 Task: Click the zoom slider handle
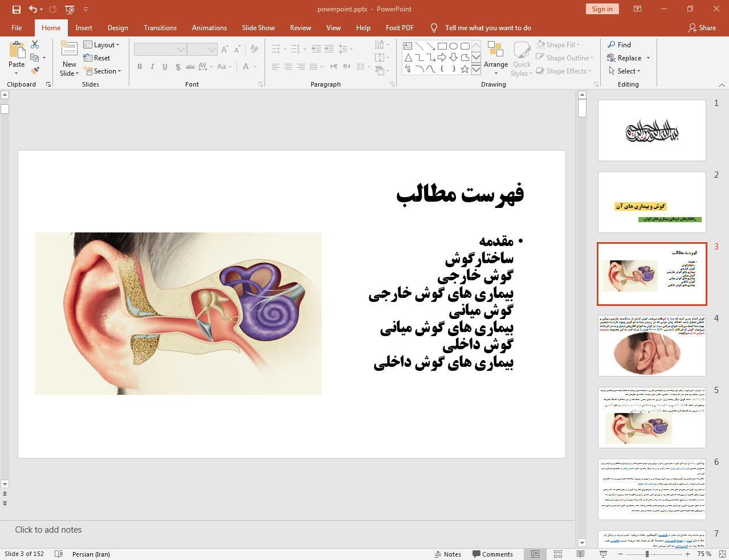coord(647,554)
